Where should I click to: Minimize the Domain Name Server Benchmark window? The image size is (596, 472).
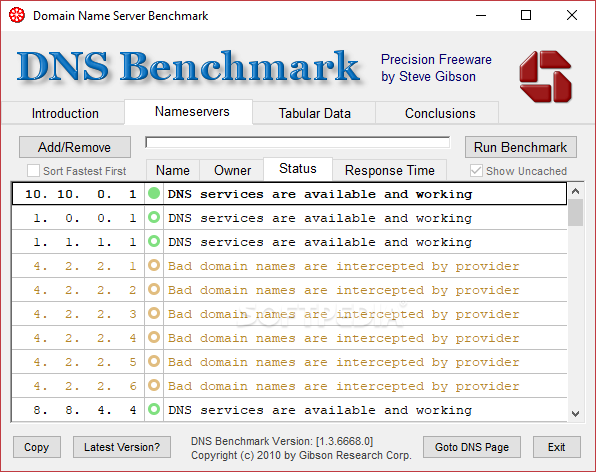coord(481,16)
